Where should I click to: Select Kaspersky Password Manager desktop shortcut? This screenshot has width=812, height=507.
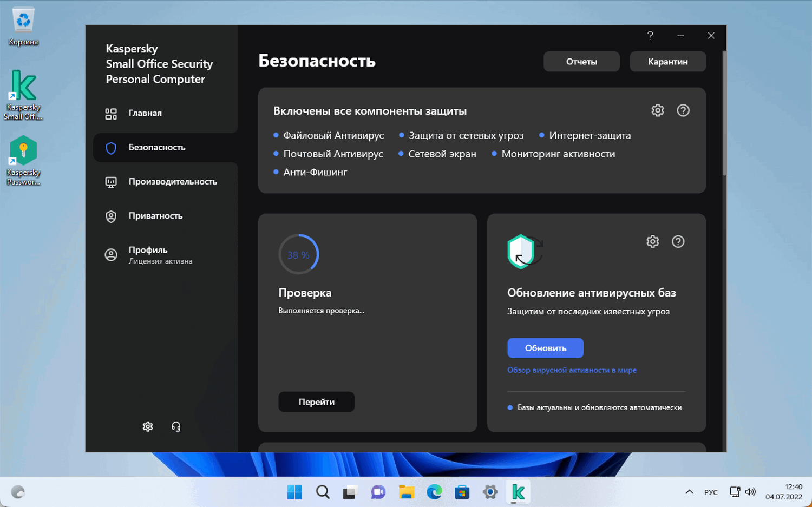coord(23,161)
